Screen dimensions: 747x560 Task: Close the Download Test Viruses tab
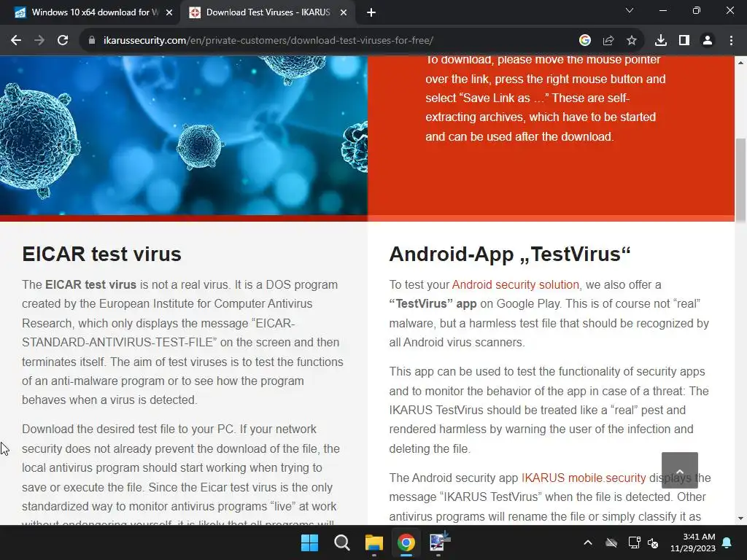click(x=343, y=13)
